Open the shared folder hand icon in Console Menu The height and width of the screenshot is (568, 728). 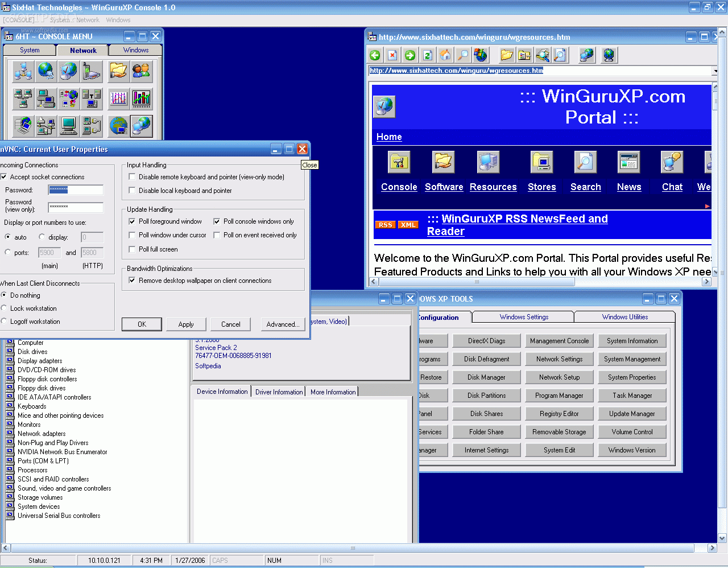click(x=118, y=71)
